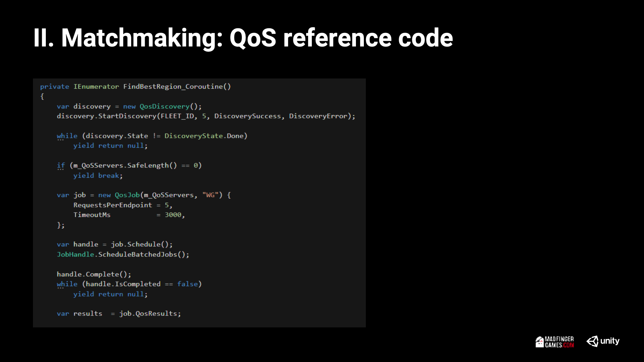Click the RequestsPerEndpoint property

pos(113,205)
